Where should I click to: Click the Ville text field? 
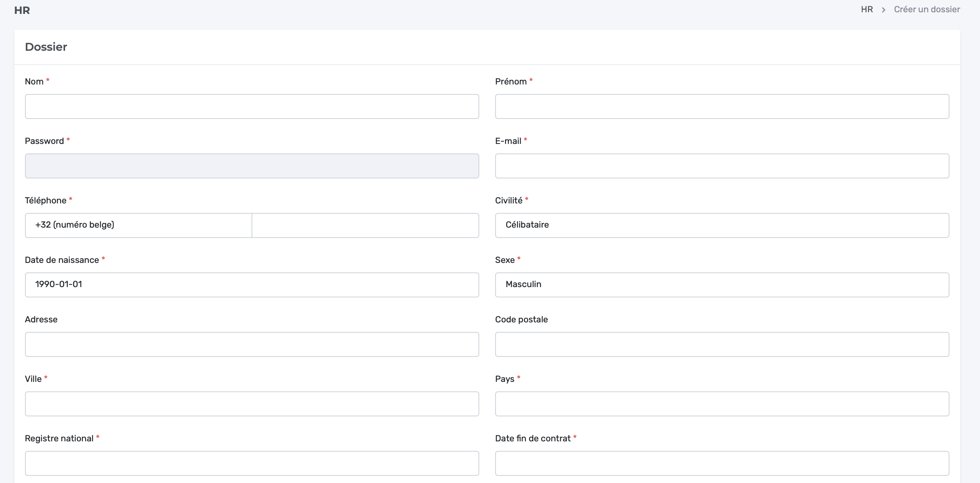(252, 404)
